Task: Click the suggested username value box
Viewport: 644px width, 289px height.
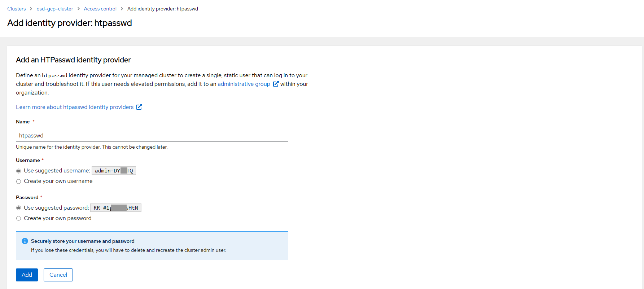Action: point(114,171)
